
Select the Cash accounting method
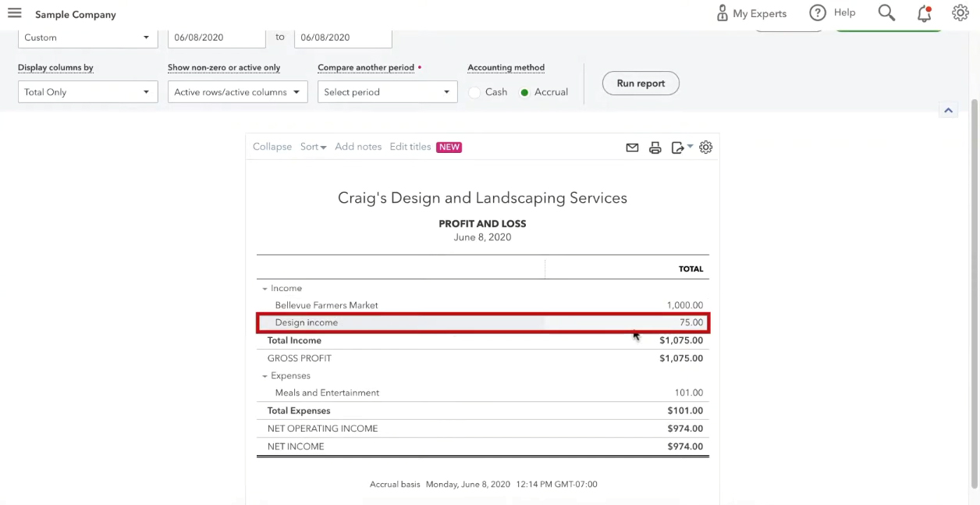pos(488,92)
